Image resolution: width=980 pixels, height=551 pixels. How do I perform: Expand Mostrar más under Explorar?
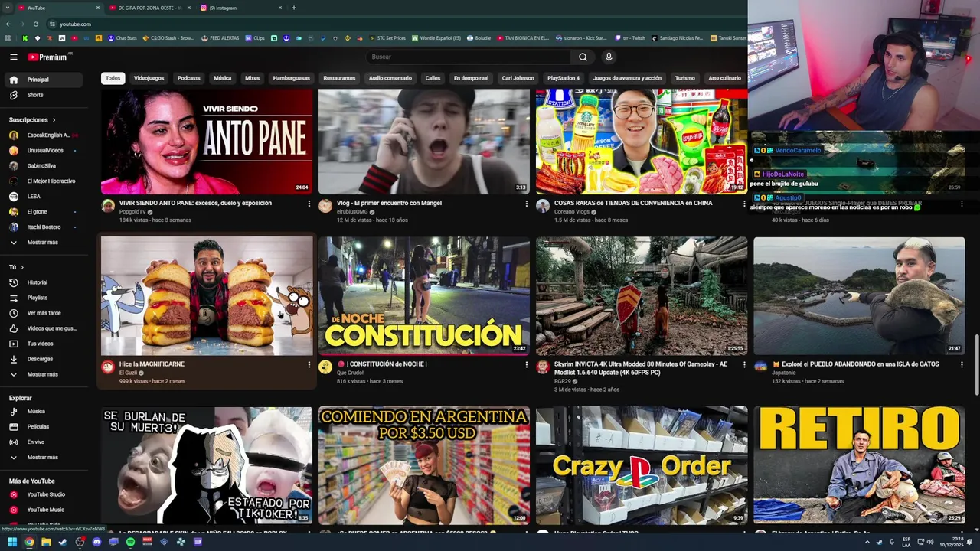[x=44, y=457]
